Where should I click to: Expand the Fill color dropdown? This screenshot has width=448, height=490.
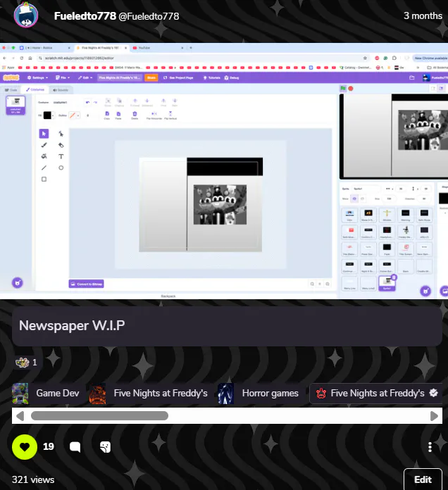(53, 115)
